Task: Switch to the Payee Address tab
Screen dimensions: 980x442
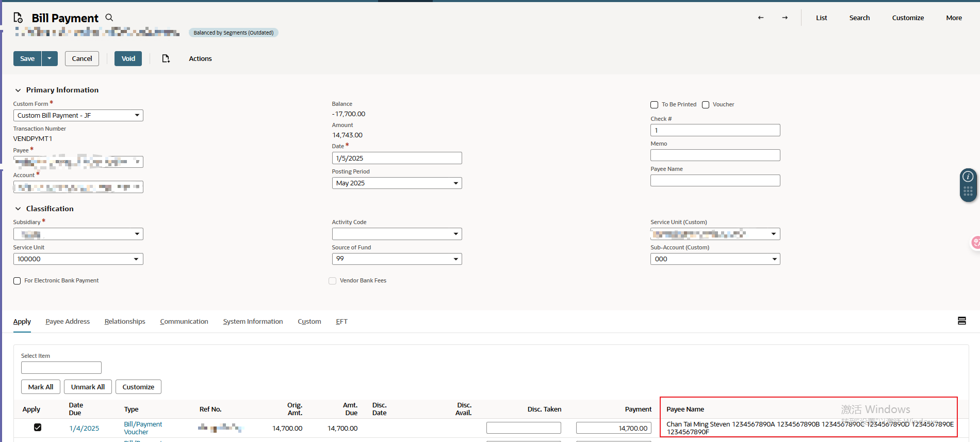Action: tap(68, 321)
